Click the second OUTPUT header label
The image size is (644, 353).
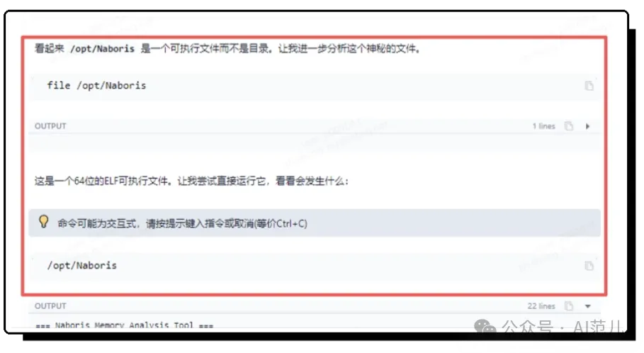50,306
